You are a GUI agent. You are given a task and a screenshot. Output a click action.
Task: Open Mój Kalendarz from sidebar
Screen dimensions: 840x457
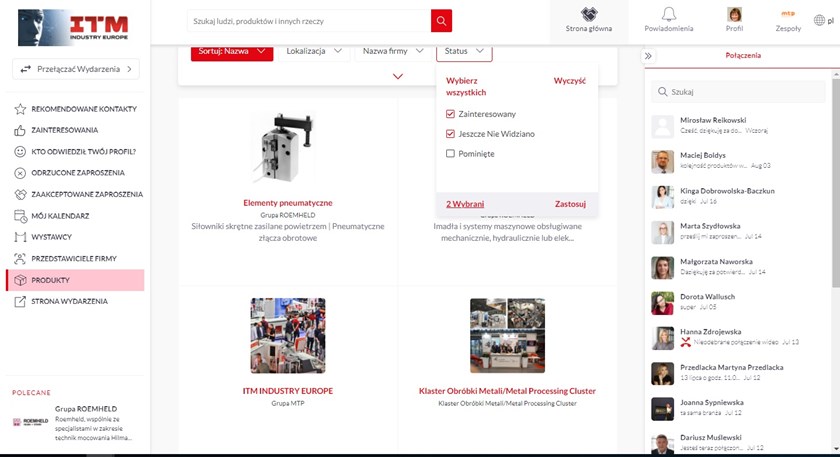pyautogui.click(x=60, y=216)
